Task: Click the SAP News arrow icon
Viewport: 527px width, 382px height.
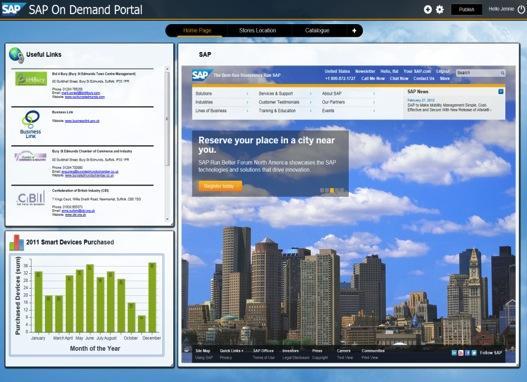Action: (x=501, y=91)
